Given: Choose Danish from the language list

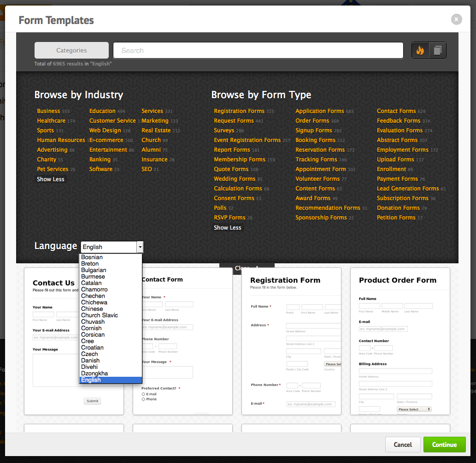Looking at the screenshot, I should coord(90,360).
